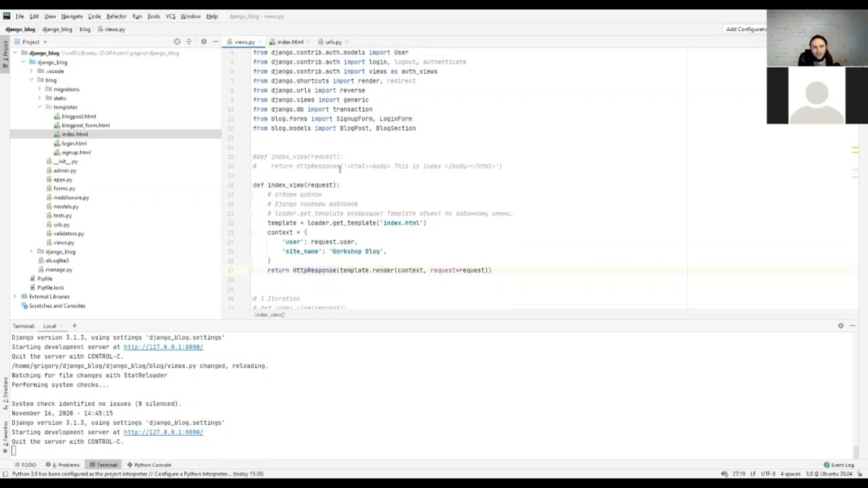The image size is (868, 488).
Task: Select blogpost.html in project tree
Action: 79,117
